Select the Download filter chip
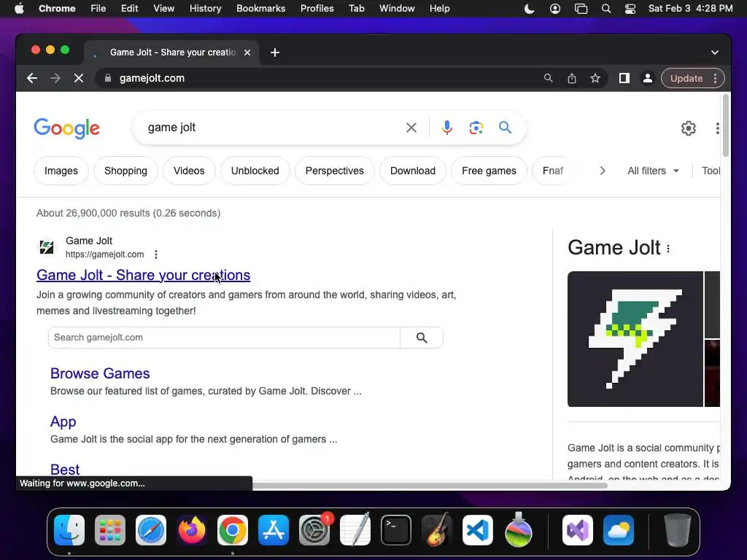Image resolution: width=747 pixels, height=560 pixels. coord(413,171)
